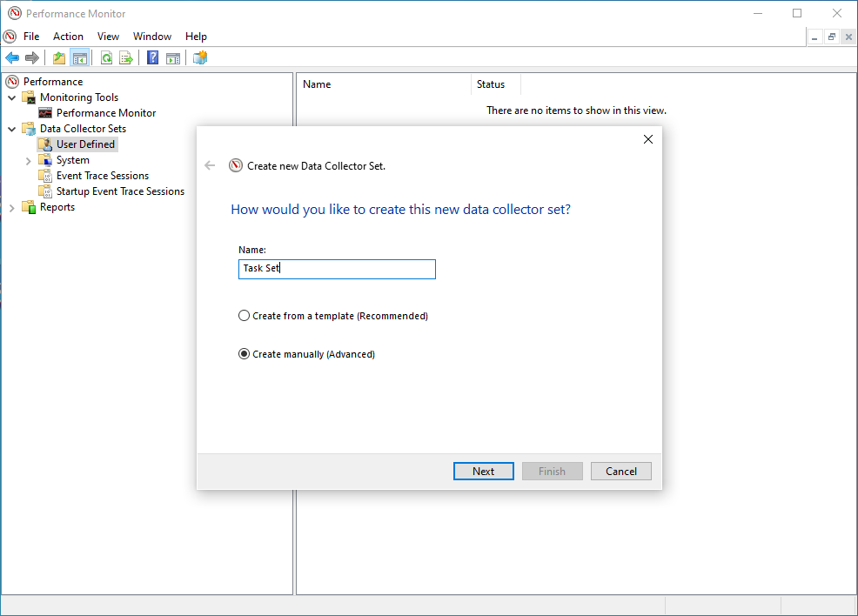Open the Help toolbar icon
This screenshot has width=858, height=616.
(152, 57)
